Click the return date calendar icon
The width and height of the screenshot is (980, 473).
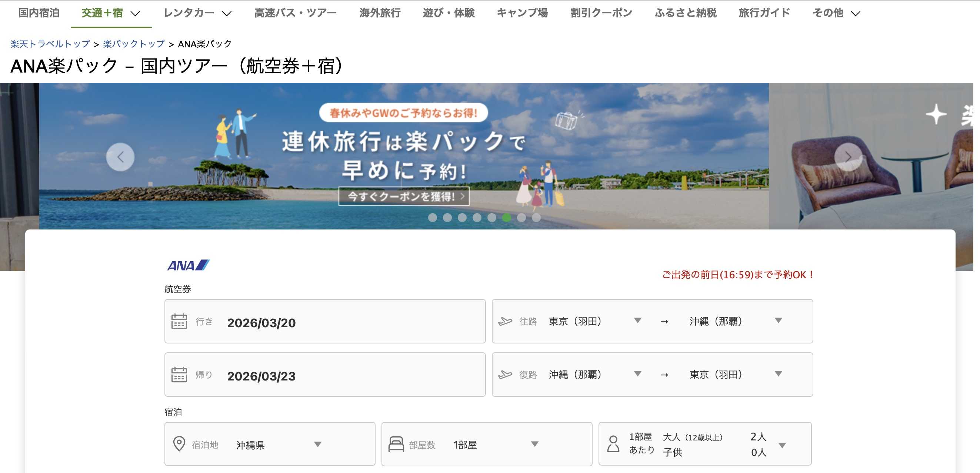pos(179,375)
